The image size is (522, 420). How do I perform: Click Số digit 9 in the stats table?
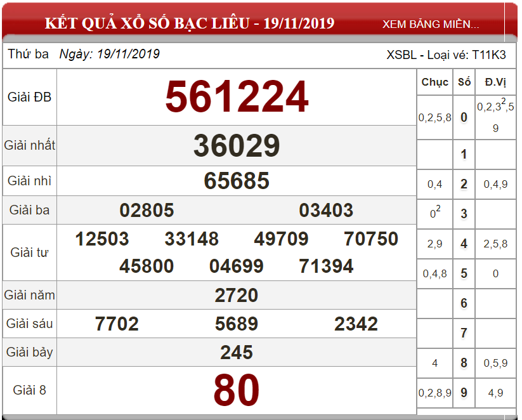pos(464,393)
